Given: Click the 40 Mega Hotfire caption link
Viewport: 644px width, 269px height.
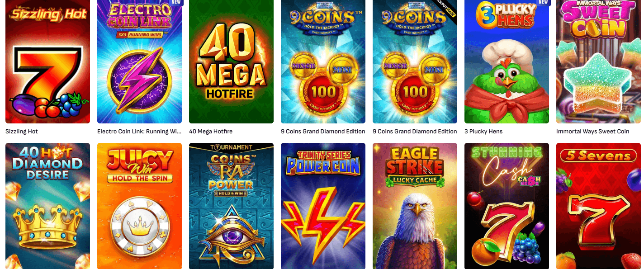Looking at the screenshot, I should (x=211, y=132).
